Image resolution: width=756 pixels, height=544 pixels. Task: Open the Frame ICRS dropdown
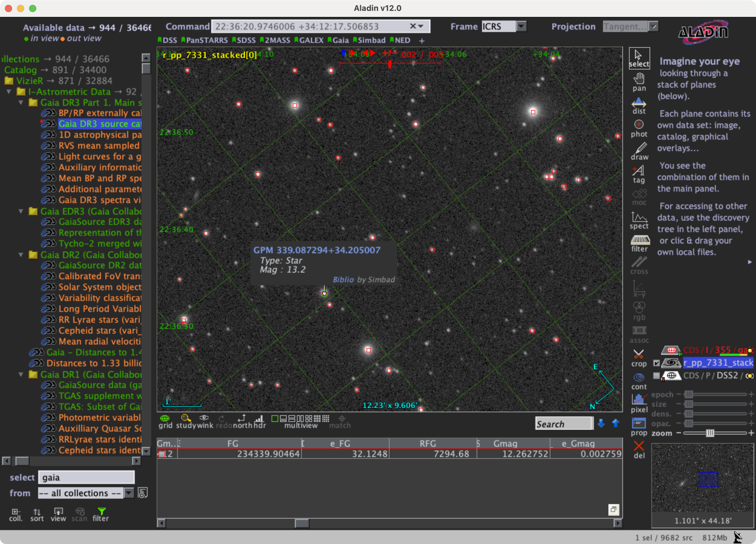click(x=521, y=26)
